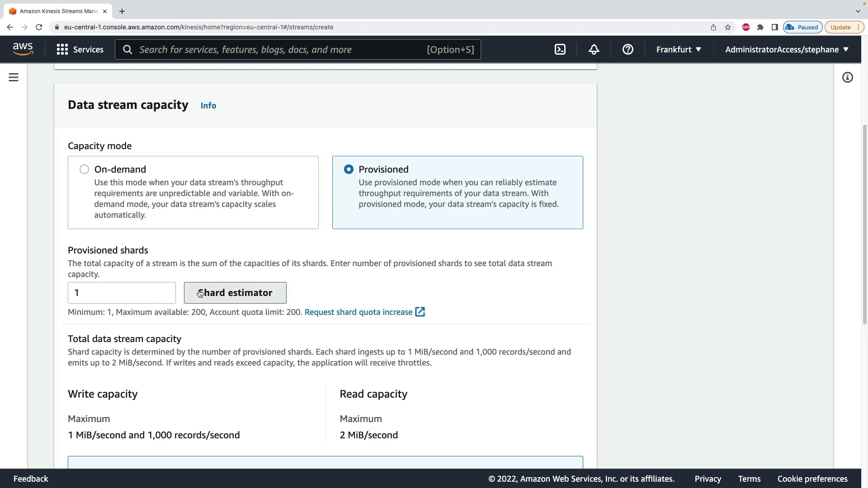Image resolution: width=868 pixels, height=488 pixels.
Task: Click the help question mark icon
Action: [628, 50]
